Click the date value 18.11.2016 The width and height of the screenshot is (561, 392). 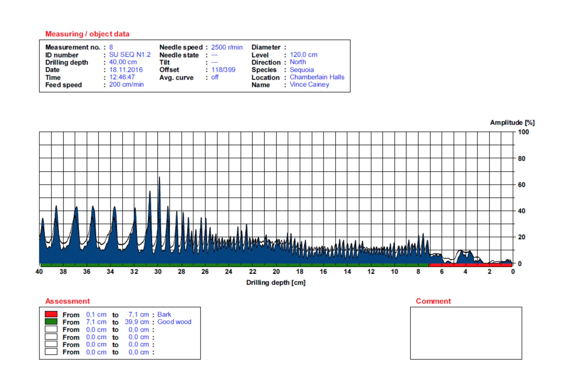pos(126,70)
